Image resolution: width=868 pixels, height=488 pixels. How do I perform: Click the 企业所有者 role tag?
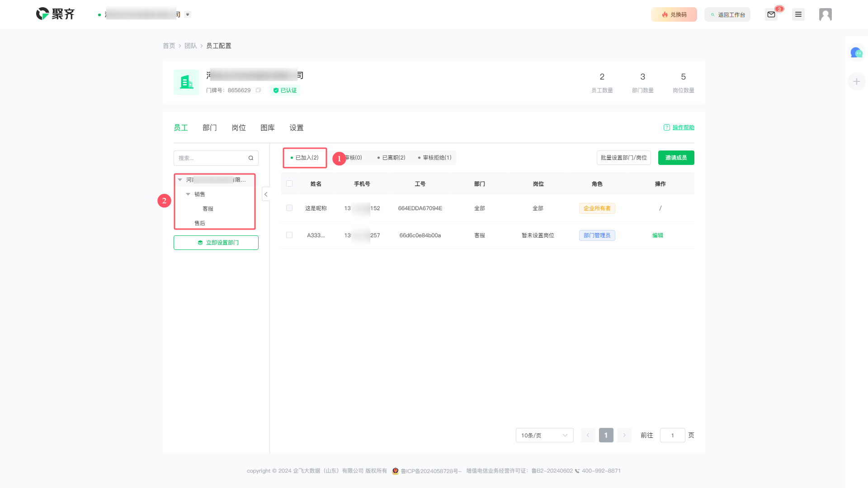[597, 208]
